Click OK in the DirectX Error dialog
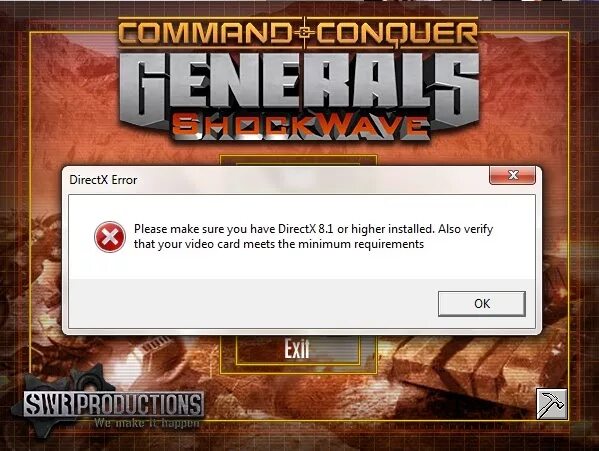 482,304
